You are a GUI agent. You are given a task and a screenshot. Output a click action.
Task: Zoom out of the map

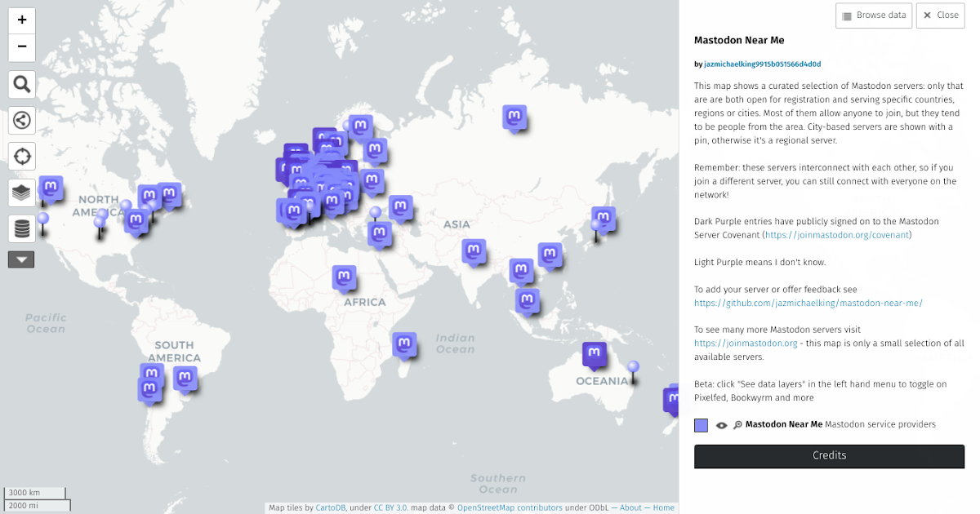22,47
